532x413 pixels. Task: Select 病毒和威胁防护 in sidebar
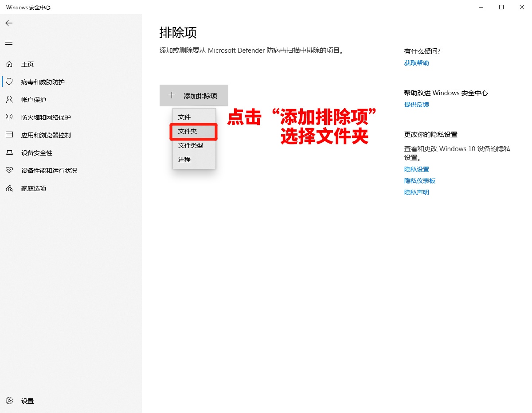coord(43,82)
